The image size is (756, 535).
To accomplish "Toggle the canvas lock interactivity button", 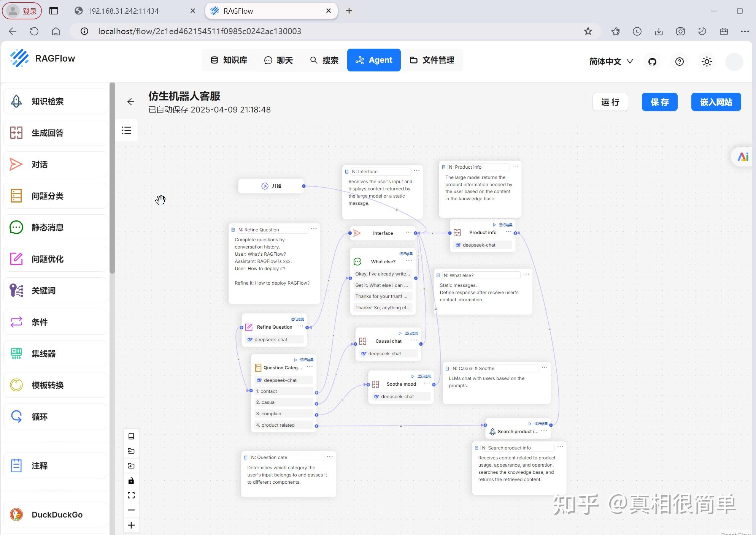I will 131,481.
